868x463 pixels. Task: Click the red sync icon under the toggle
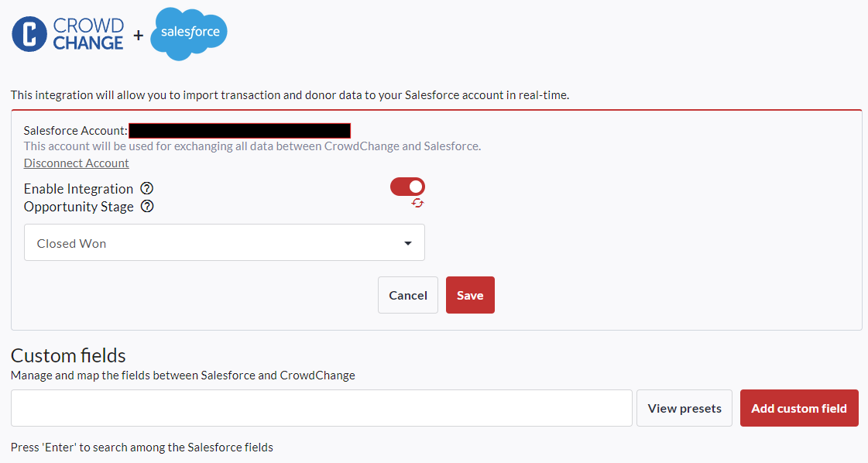(418, 203)
